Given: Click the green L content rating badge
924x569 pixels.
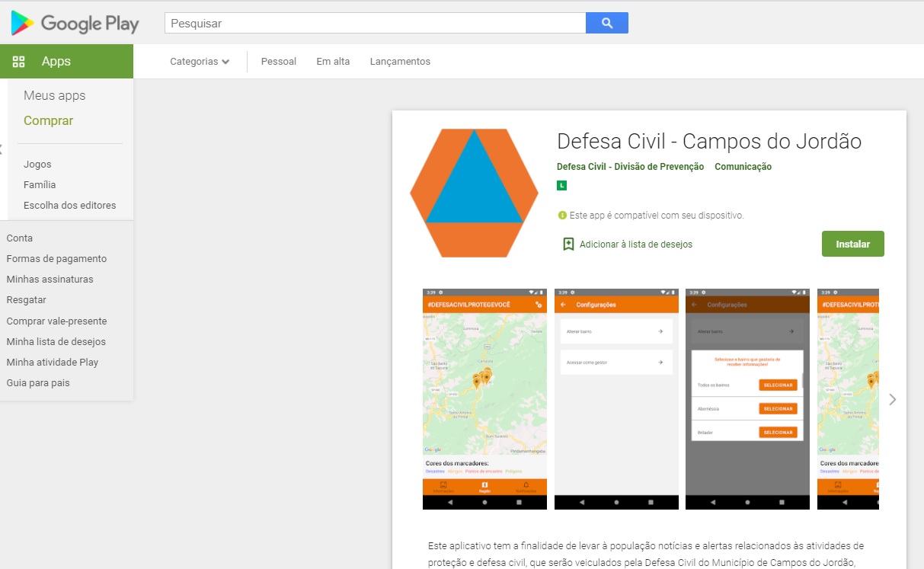Looking at the screenshot, I should (562, 185).
